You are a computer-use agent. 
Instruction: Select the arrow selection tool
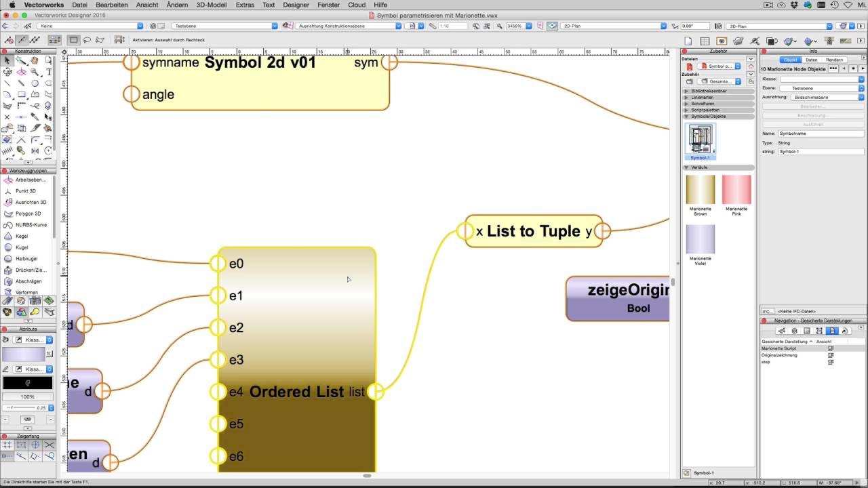click(x=7, y=60)
